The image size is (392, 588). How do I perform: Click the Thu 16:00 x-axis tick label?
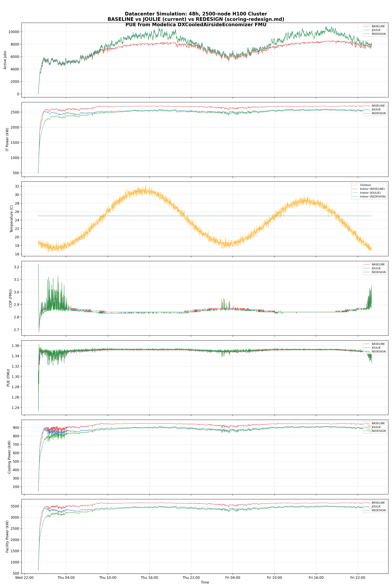(x=149, y=577)
